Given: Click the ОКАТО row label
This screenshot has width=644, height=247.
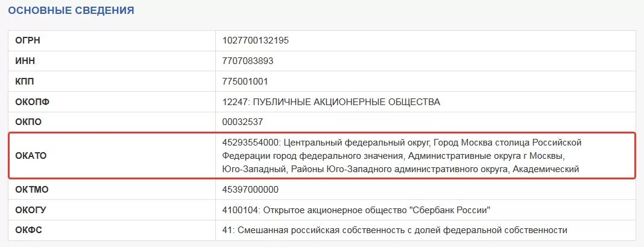Looking at the screenshot, I should coord(31,156).
